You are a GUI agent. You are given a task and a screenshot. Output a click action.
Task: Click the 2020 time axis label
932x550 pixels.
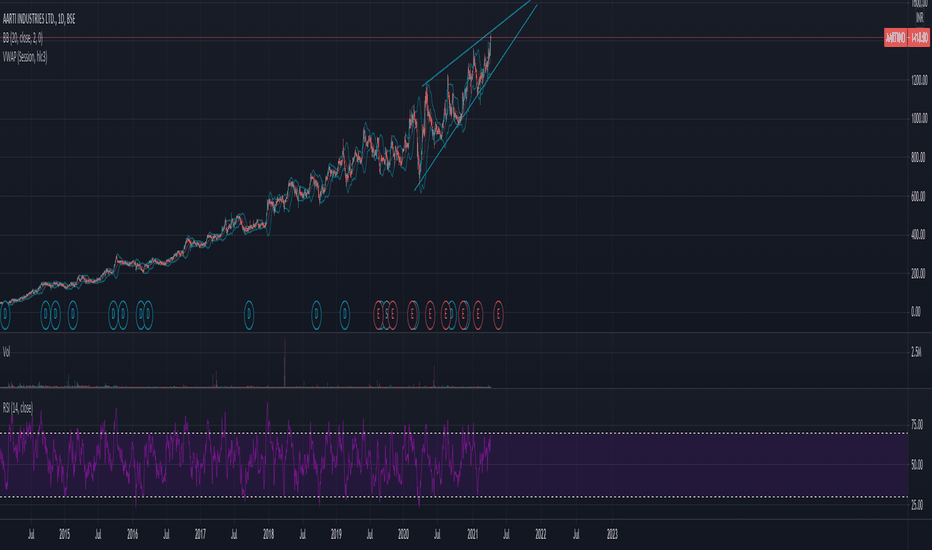pyautogui.click(x=404, y=535)
